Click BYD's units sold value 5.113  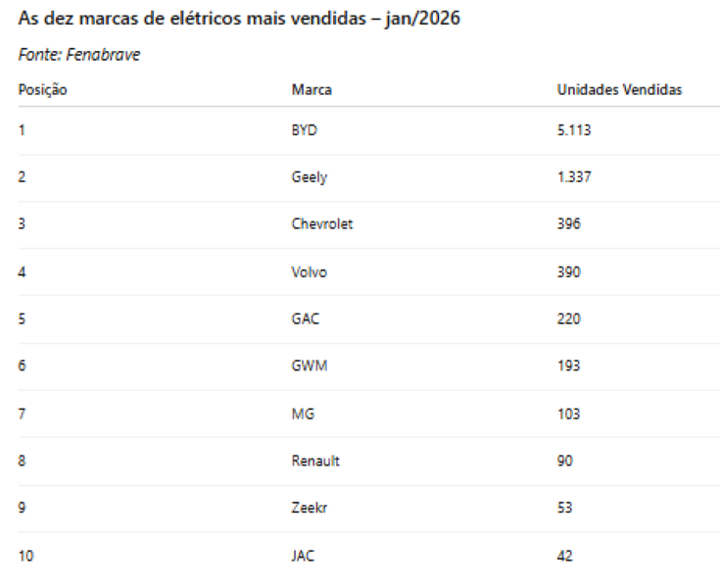click(x=574, y=129)
